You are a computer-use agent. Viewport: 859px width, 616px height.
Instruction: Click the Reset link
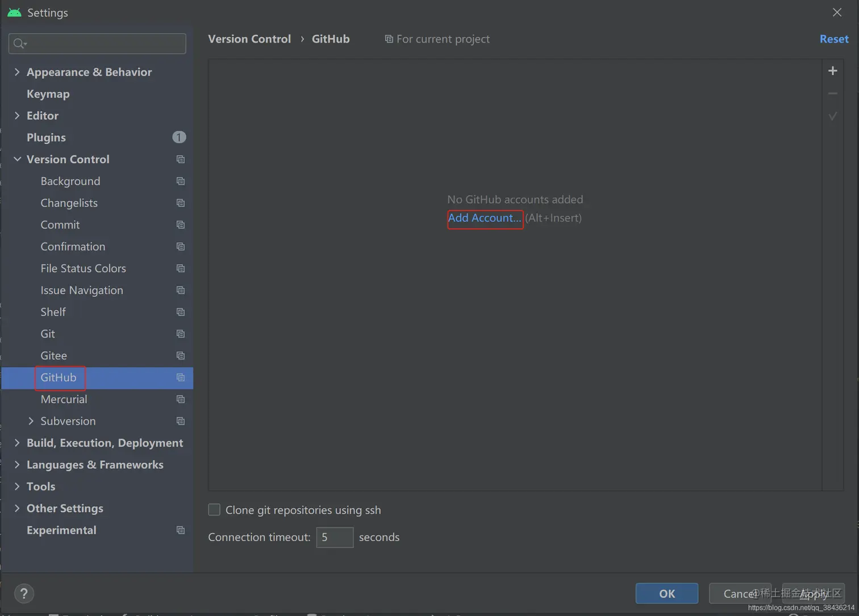coord(834,39)
